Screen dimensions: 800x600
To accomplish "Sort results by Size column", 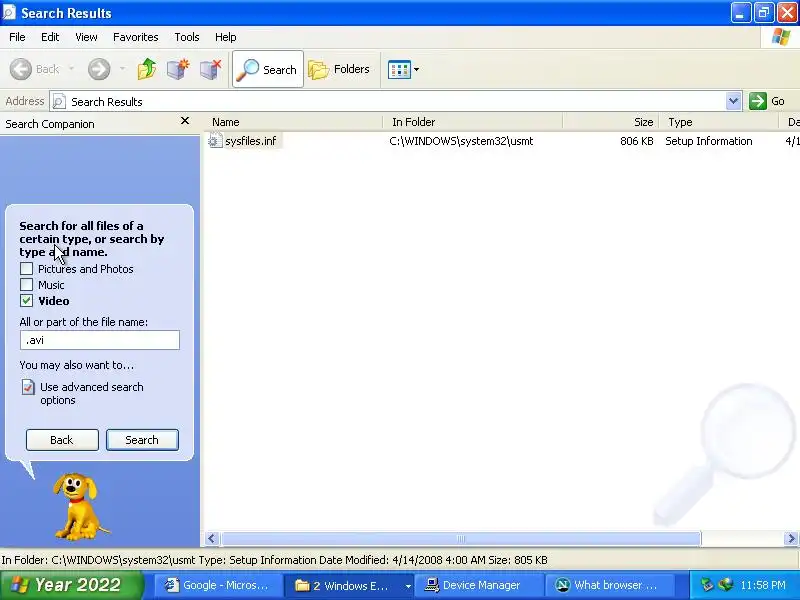I will [x=611, y=122].
